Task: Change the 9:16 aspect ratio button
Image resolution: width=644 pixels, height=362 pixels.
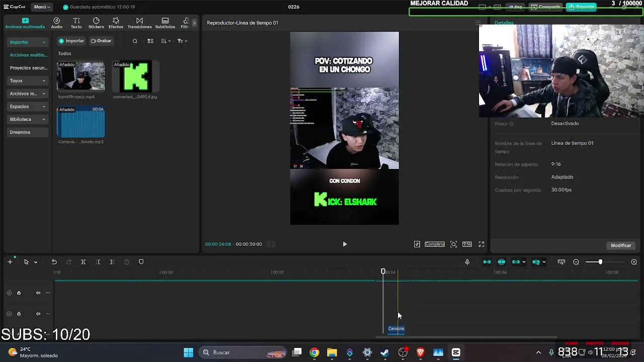Action: coord(467,244)
